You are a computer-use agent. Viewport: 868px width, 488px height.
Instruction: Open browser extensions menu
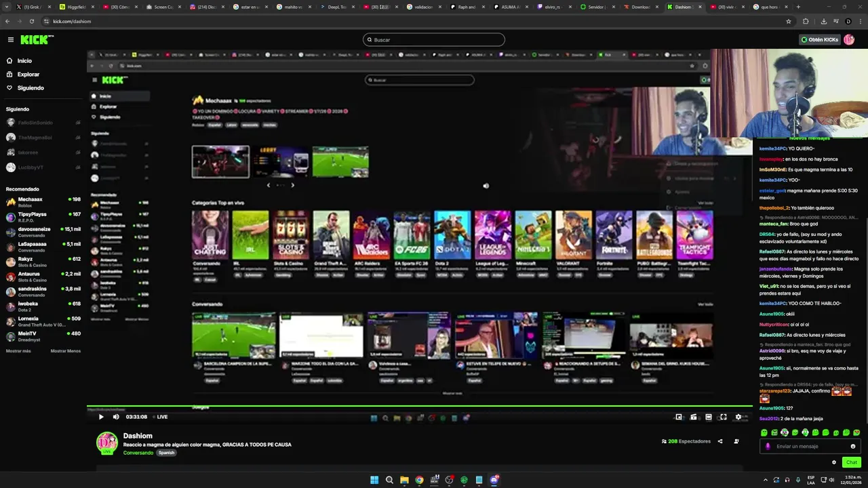tap(806, 21)
